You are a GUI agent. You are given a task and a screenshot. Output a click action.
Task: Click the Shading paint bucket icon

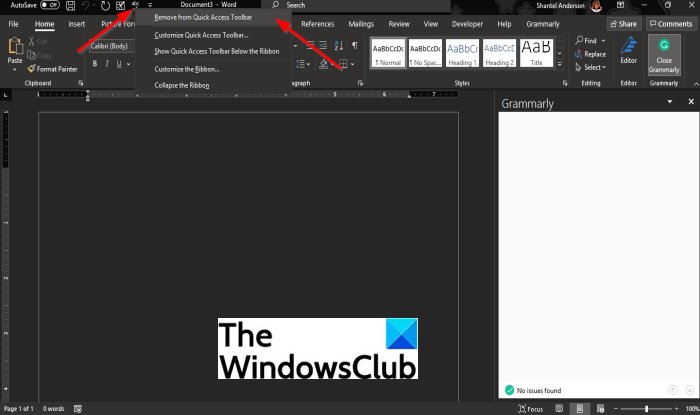coord(324,64)
